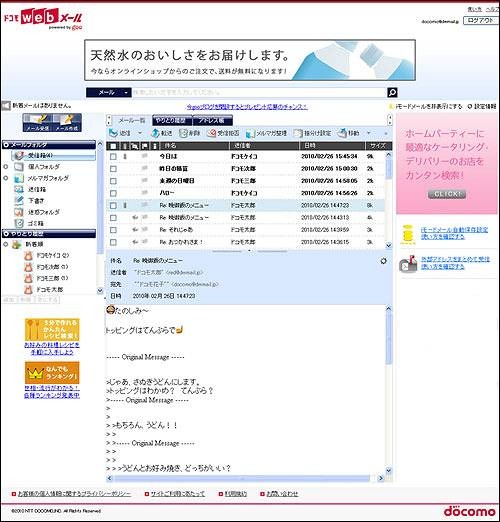The height and width of the screenshot is (522, 500).
Task: Collapse the やりとり履歴 sidebar section header
Action: (x=49, y=234)
